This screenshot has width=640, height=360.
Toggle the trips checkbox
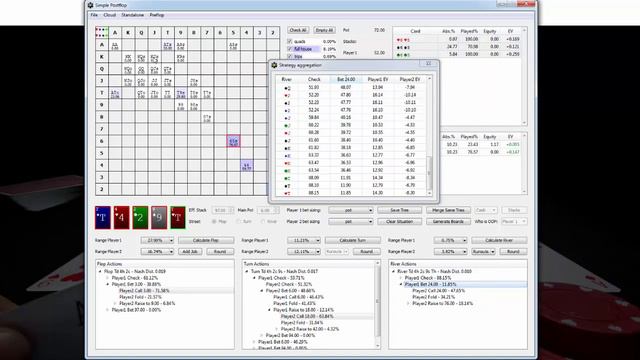pos(289,56)
